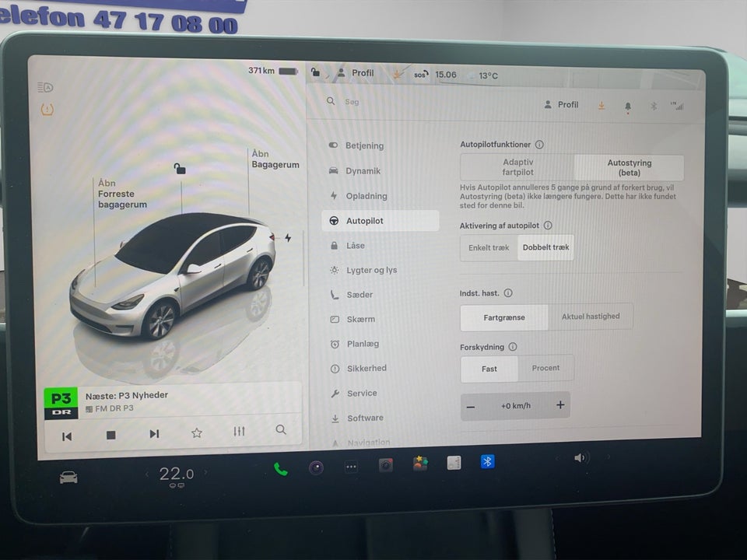The image size is (747, 560).
Task: Tap the LTE signal icon
Action: (677, 106)
